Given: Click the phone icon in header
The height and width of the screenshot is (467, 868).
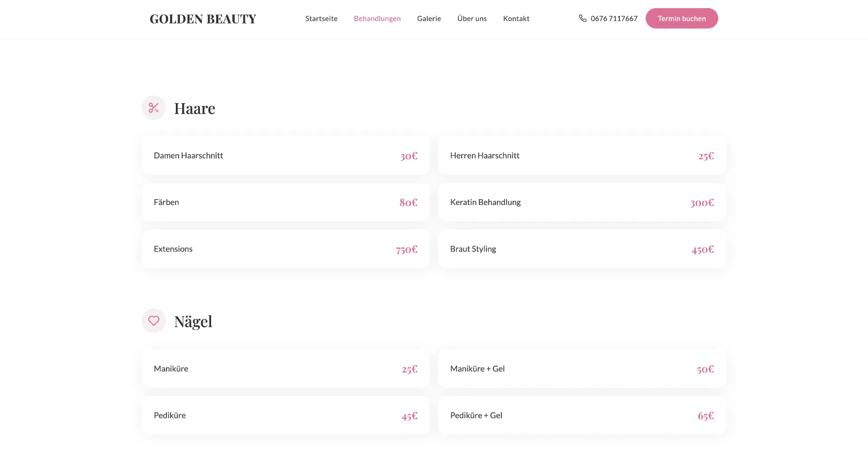Looking at the screenshot, I should click(583, 19).
